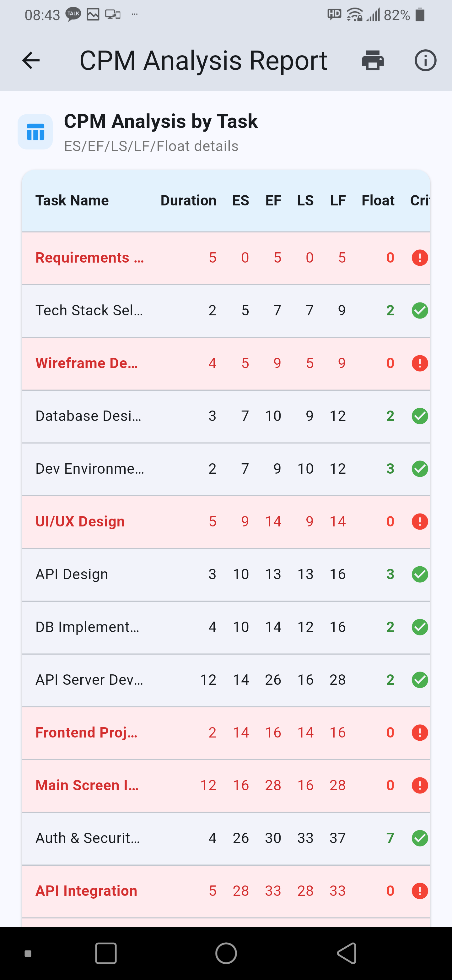Tap the critical alert on API Integration row
The width and height of the screenshot is (452, 980).
point(420,890)
